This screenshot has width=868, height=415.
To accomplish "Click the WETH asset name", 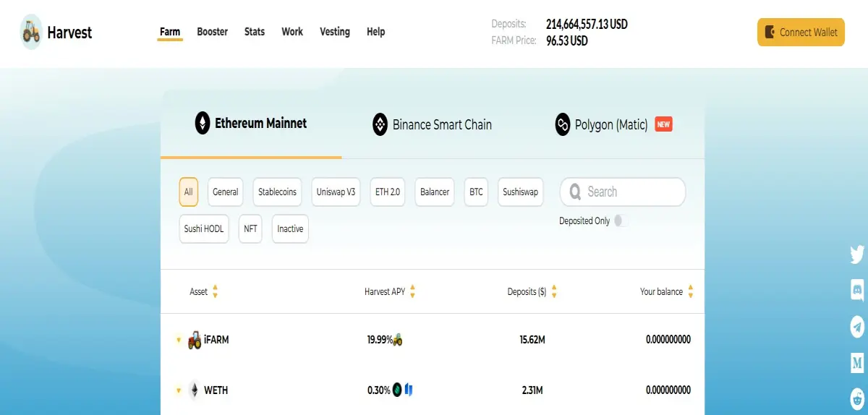I will click(x=216, y=390).
